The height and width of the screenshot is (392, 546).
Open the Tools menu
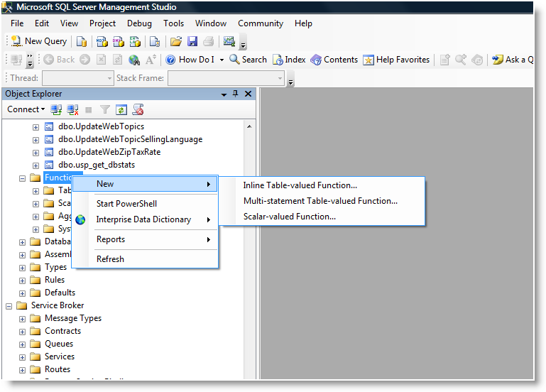tap(173, 23)
